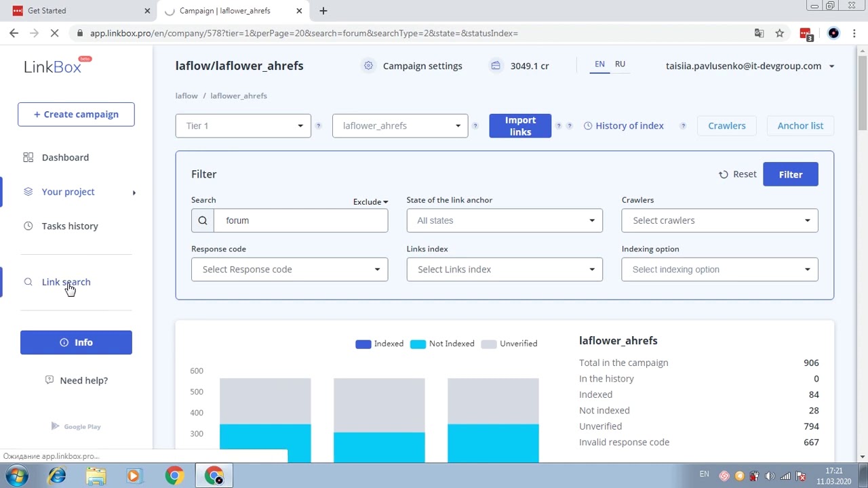Open laflower_ahrefs campaign dropdown
The height and width of the screenshot is (488, 868).
coord(400,126)
